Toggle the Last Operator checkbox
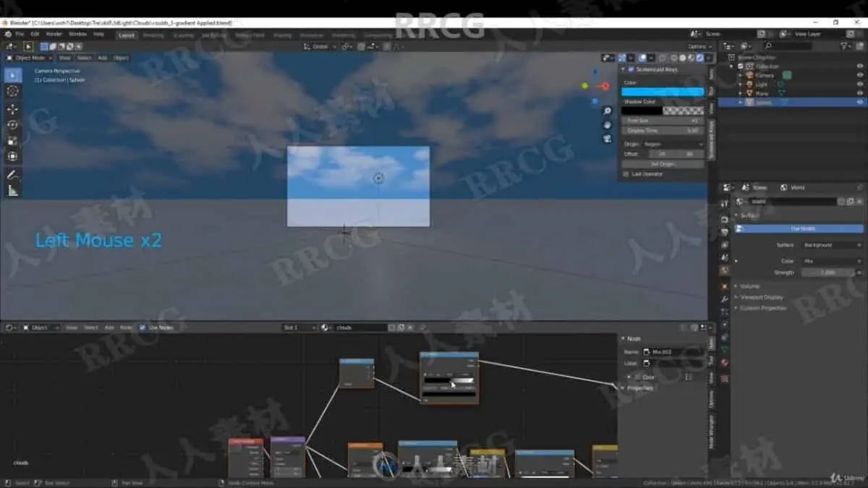Screen dimensions: 868x488 point(626,174)
